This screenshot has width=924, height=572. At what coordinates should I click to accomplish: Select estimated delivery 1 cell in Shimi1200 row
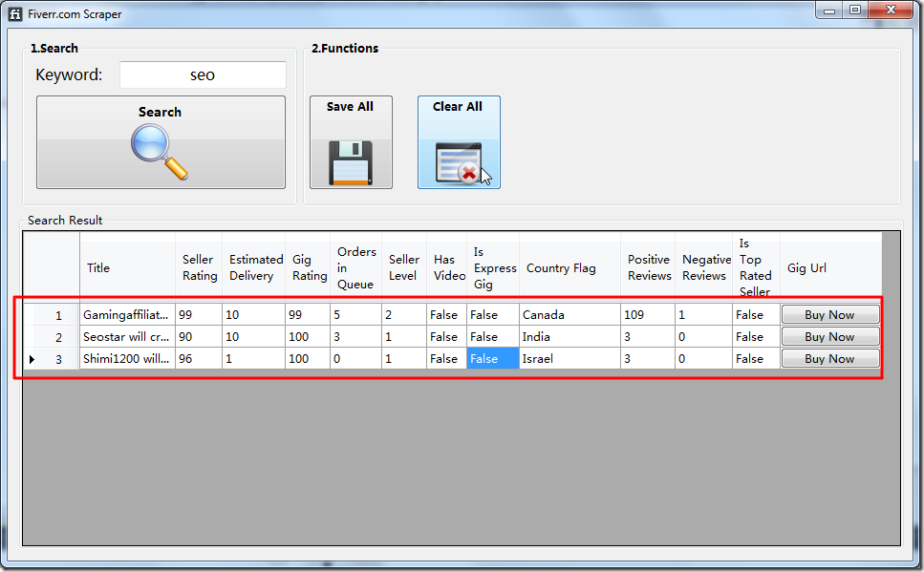(x=253, y=358)
